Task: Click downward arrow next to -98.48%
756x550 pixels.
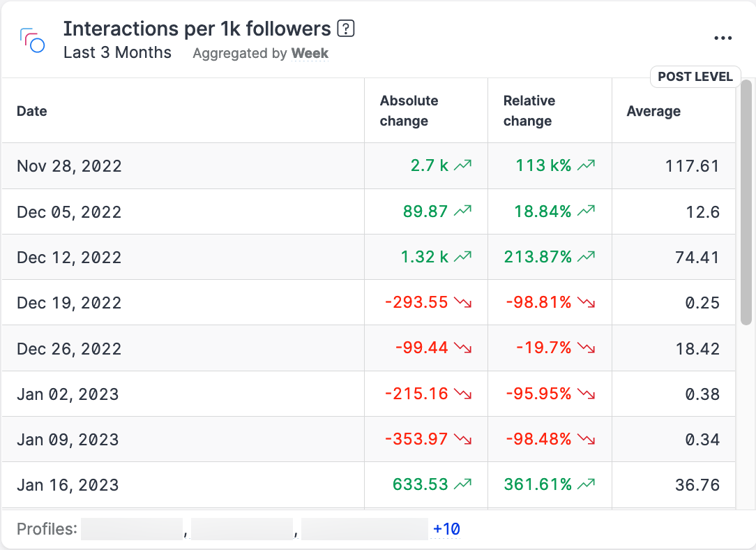Action: click(x=587, y=439)
